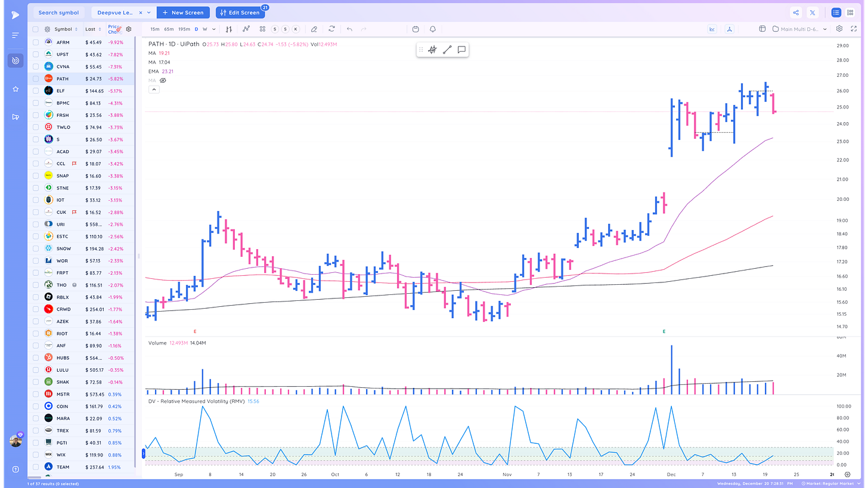Select the COIN row in watchlist
This screenshot has height=488, width=868.
click(82, 406)
